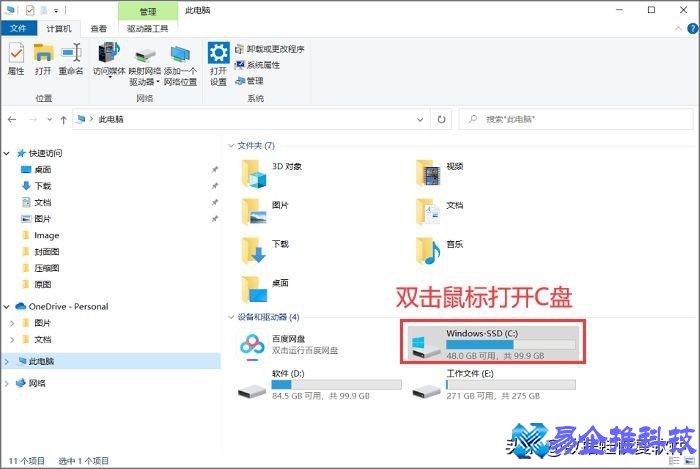Select the 软件 (D:) drive
The width and height of the screenshot is (700, 469).
[320, 385]
